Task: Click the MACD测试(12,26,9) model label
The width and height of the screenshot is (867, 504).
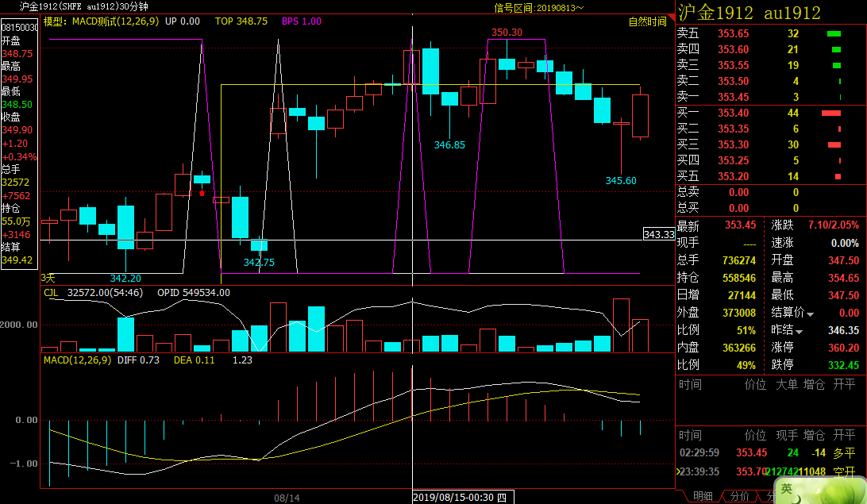Action: (101, 21)
